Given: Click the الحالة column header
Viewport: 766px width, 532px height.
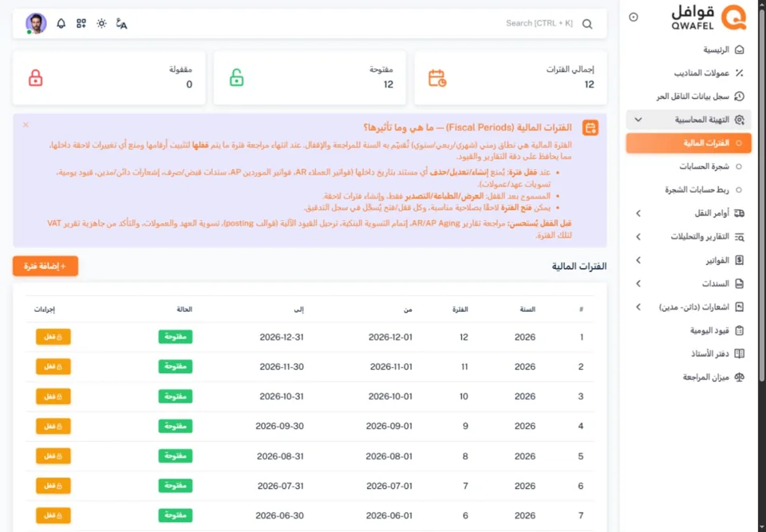Looking at the screenshot, I should [184, 309].
